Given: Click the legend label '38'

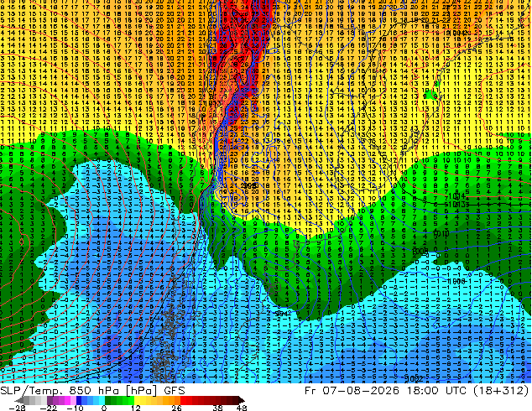Looking at the screenshot, I should pyautogui.click(x=218, y=408).
